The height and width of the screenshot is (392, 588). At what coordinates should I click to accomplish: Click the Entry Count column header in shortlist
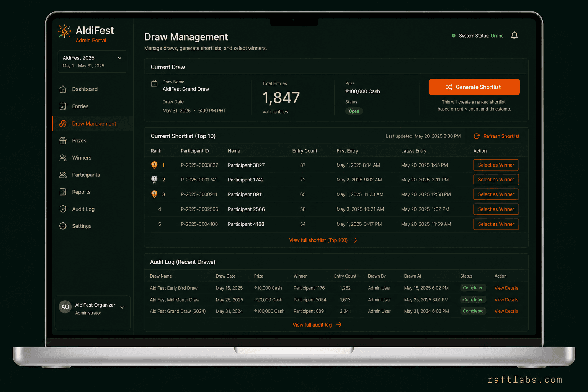pyautogui.click(x=305, y=151)
